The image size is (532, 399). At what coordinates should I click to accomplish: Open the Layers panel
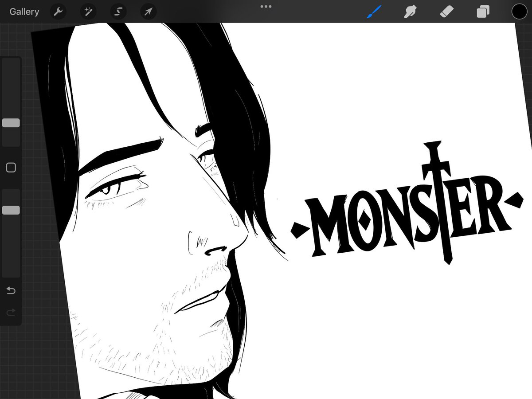coord(483,12)
